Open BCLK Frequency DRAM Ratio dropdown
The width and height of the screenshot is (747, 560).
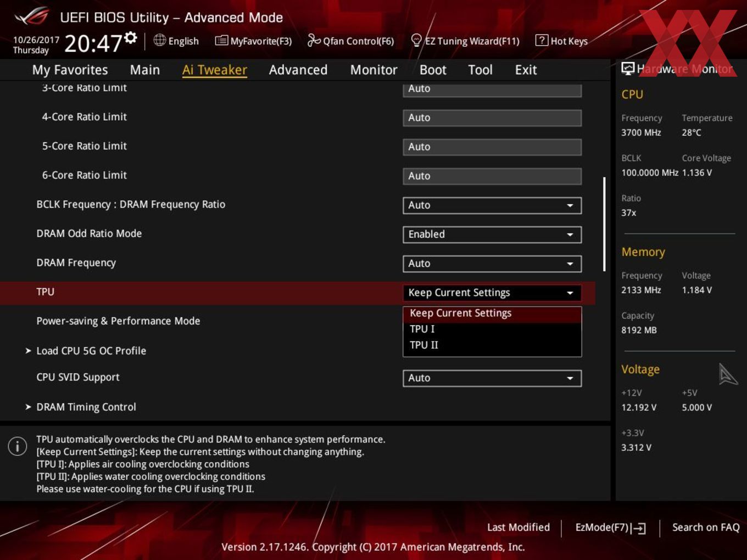pyautogui.click(x=492, y=205)
